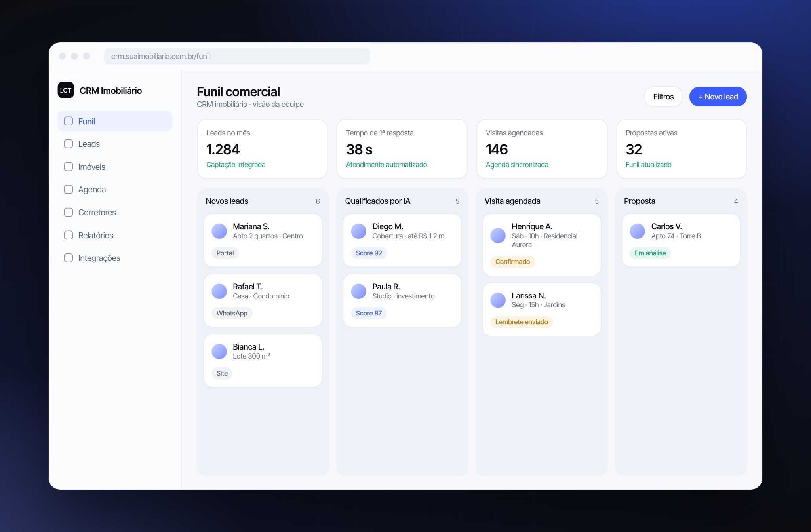Click the Lembrete enviado badge

522,322
